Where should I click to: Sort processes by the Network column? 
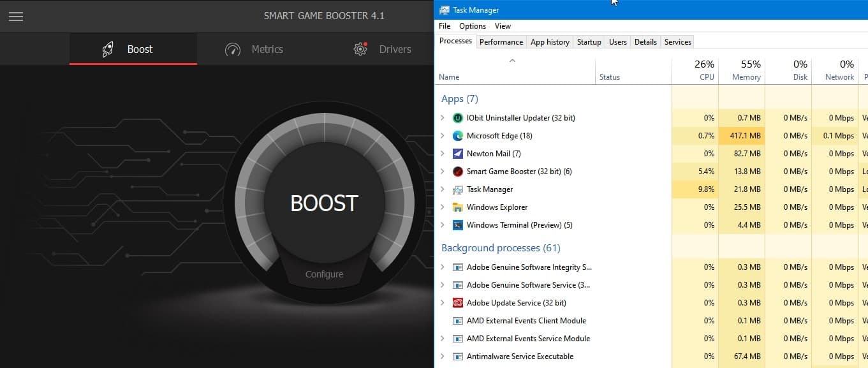coord(835,71)
